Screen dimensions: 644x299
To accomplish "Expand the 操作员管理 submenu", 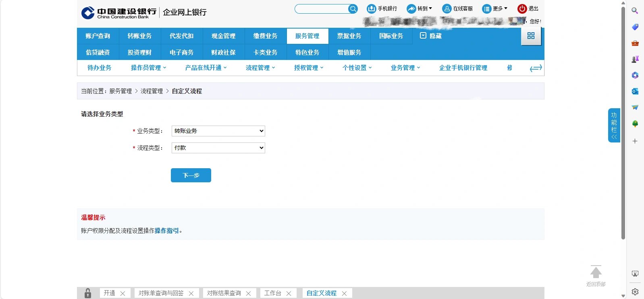I will tap(148, 68).
